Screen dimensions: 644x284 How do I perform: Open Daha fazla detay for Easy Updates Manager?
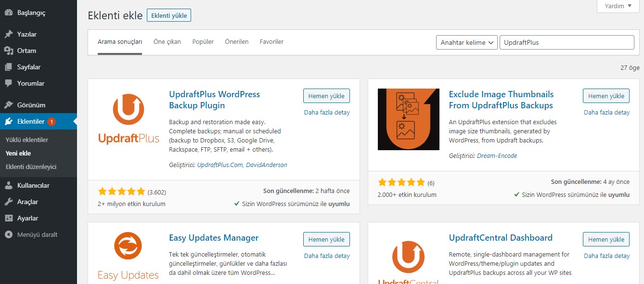[327, 256]
